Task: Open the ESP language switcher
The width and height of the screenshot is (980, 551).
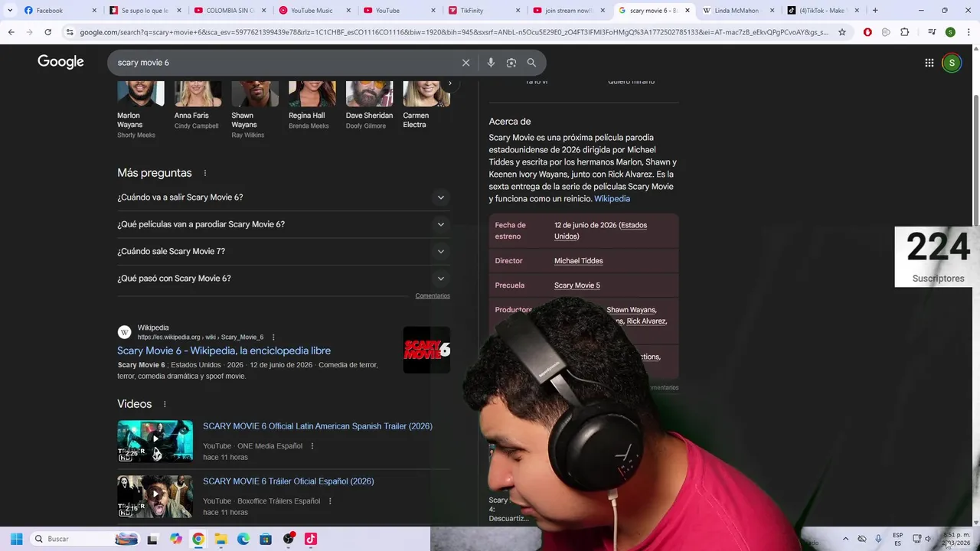Action: (897, 539)
